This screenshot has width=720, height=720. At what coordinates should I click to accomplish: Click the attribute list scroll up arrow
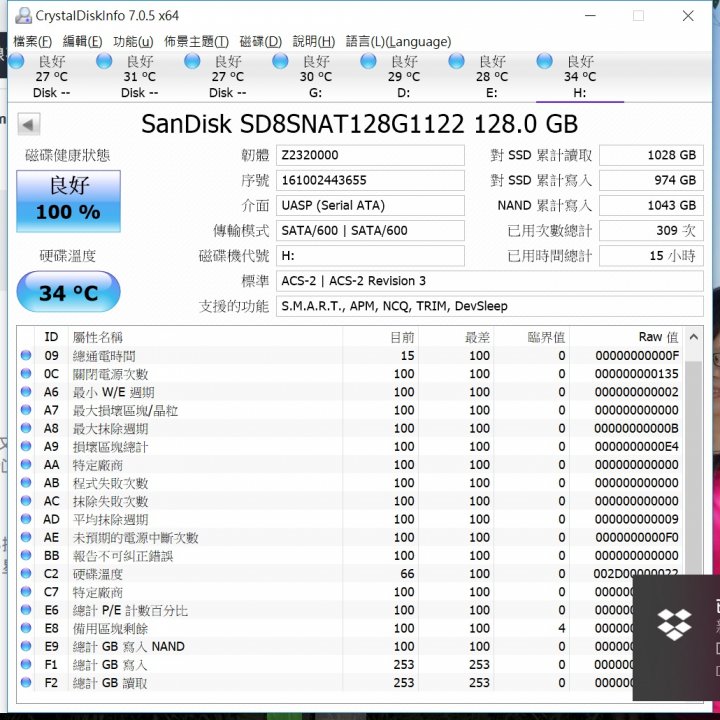pyautogui.click(x=694, y=338)
